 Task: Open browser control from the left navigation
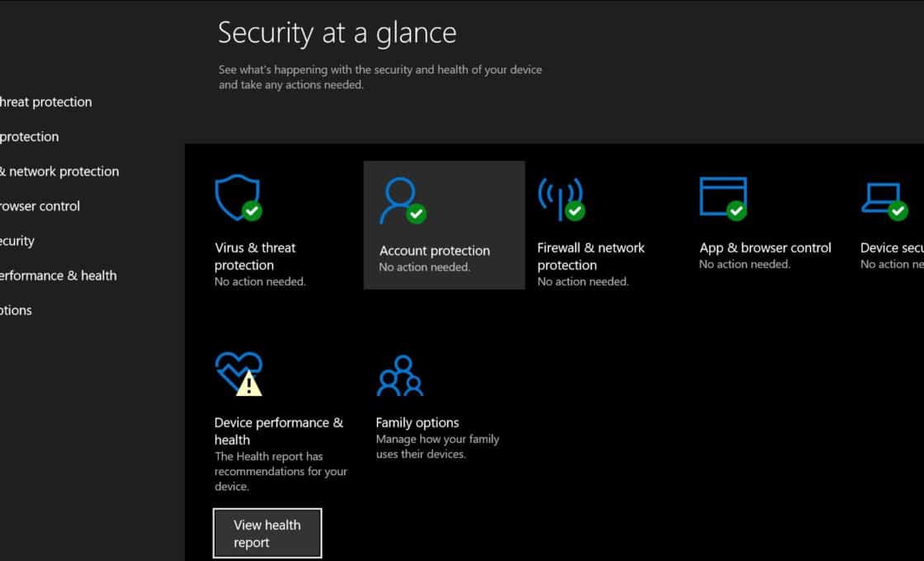(40, 206)
